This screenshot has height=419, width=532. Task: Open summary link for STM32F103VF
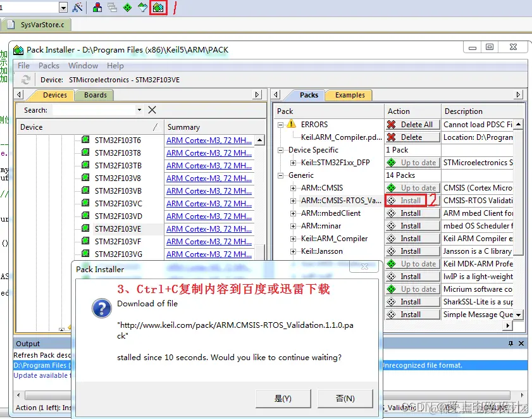click(x=209, y=242)
